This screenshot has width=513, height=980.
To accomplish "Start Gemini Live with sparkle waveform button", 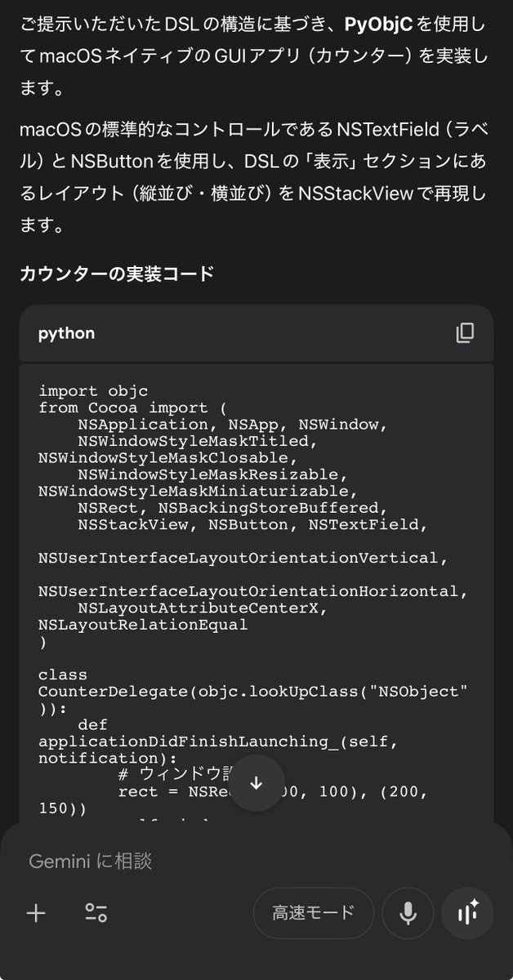I will 467,912.
